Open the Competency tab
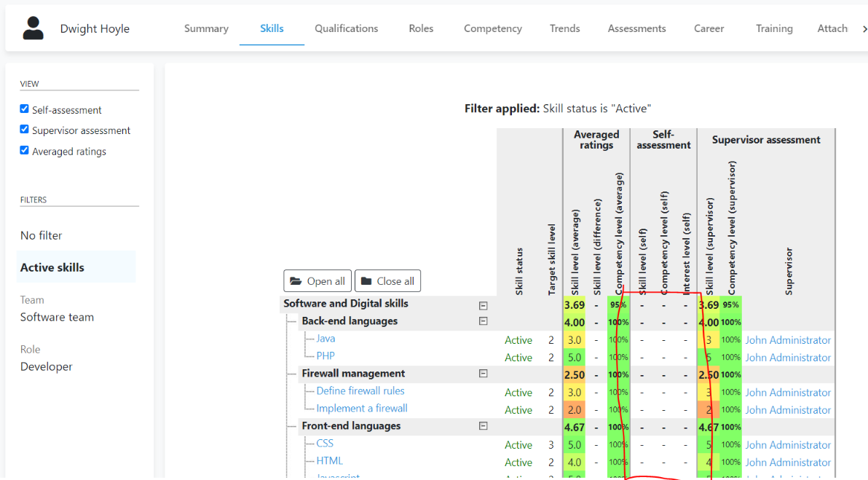 (x=492, y=28)
